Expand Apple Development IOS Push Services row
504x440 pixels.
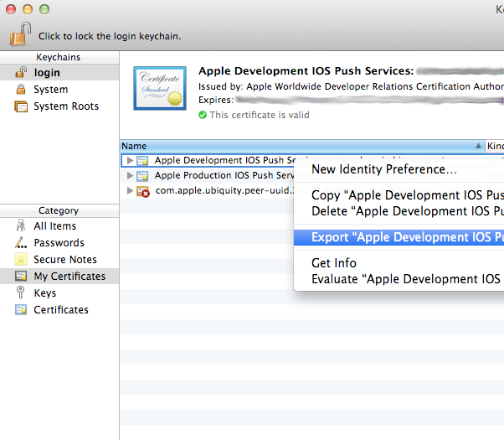pos(130,160)
